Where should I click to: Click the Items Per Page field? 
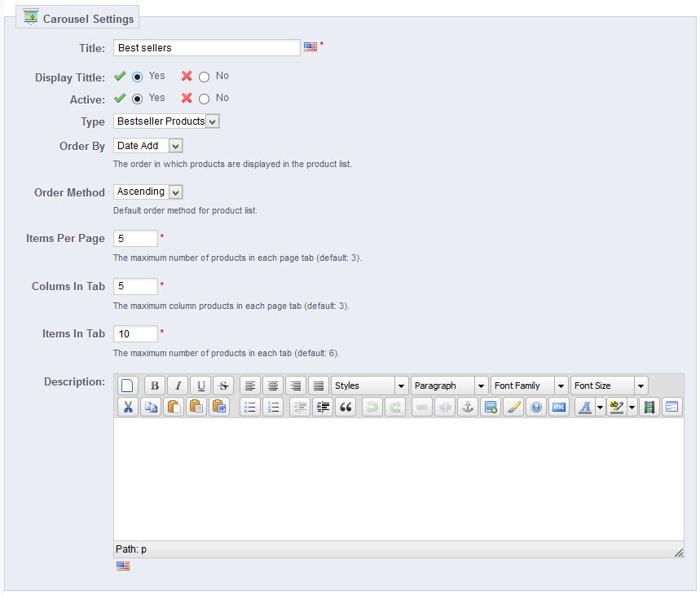coord(135,238)
